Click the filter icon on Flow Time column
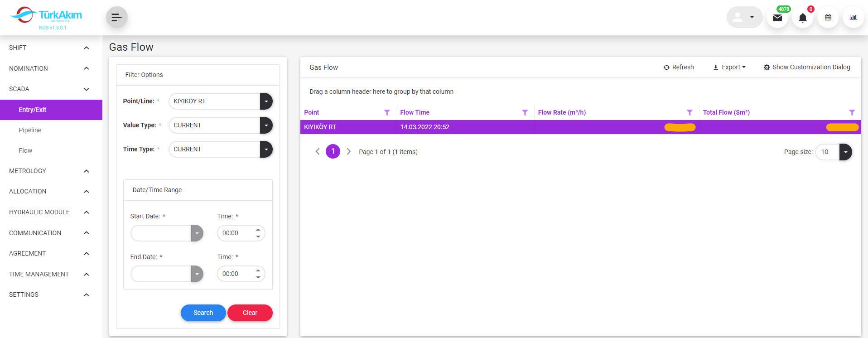Image resolution: width=868 pixels, height=338 pixels. [x=525, y=112]
